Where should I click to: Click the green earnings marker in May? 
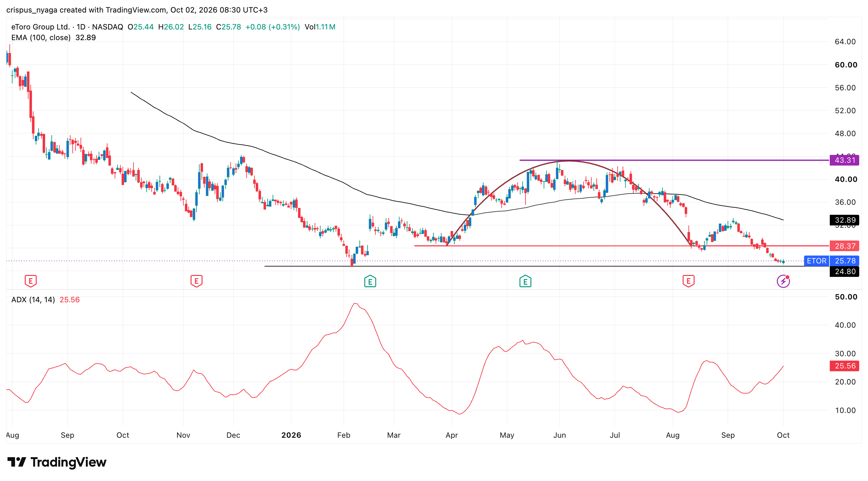[x=525, y=281]
